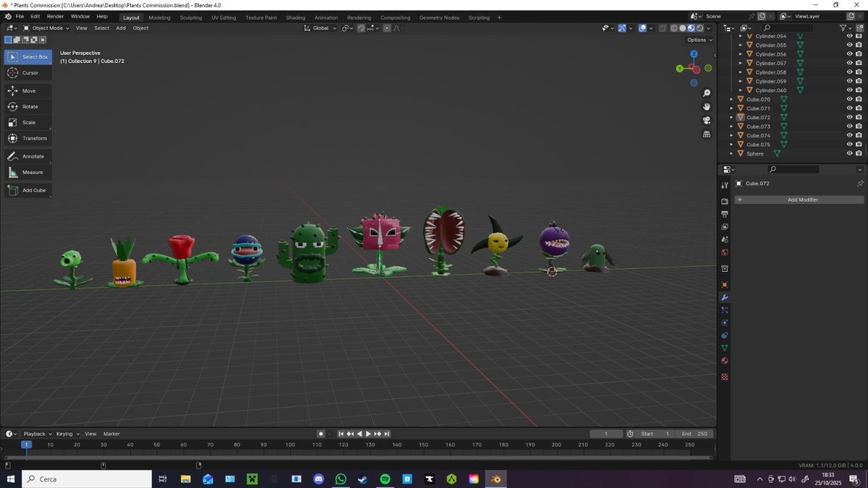Image resolution: width=868 pixels, height=488 pixels.
Task: Open the View Layer properties tab
Action: pyautogui.click(x=724, y=227)
